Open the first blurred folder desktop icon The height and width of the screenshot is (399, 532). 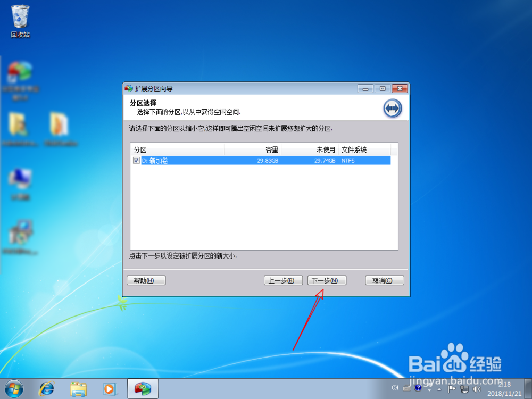tap(19, 129)
